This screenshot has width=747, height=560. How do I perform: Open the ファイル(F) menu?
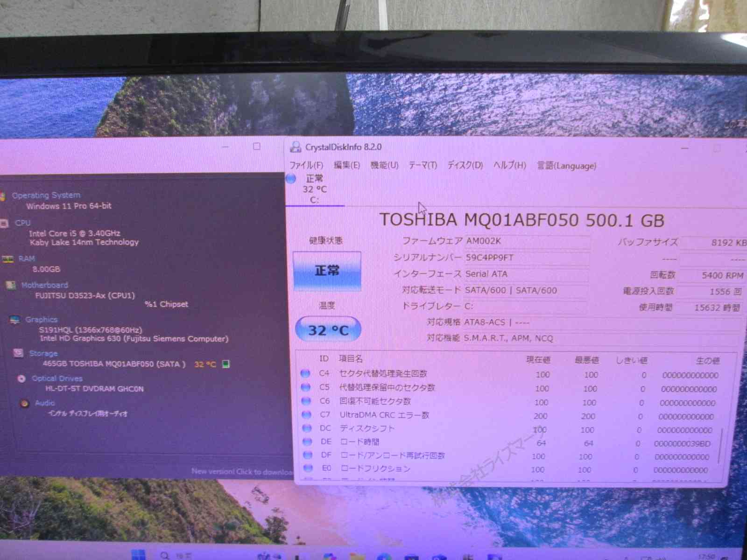pos(306,165)
